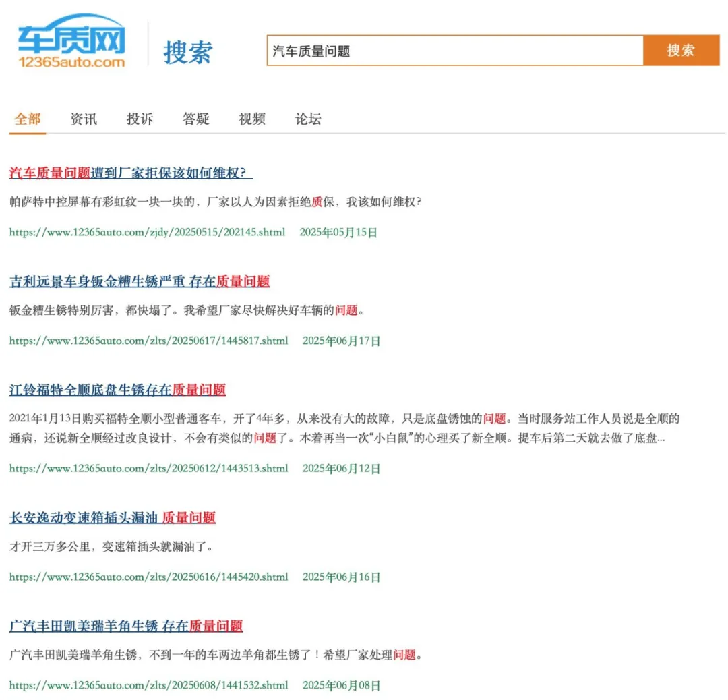This screenshot has height=700, width=728.
Task: Open the 答疑 tab
Action: pos(195,119)
